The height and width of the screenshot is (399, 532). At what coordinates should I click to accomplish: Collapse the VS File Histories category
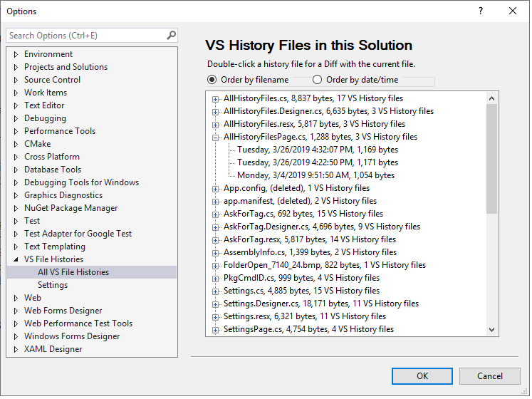[16, 259]
